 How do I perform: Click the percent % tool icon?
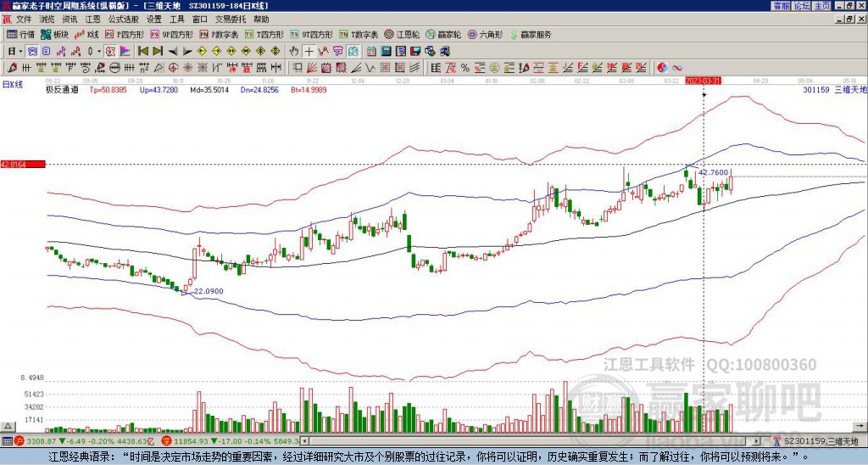pyautogui.click(x=465, y=68)
